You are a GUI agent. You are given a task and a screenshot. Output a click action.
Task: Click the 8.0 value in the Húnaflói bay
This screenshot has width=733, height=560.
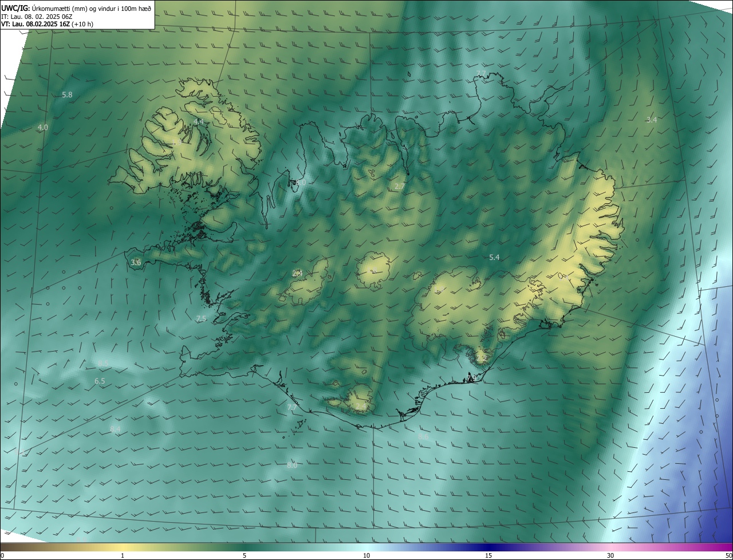[301, 182]
